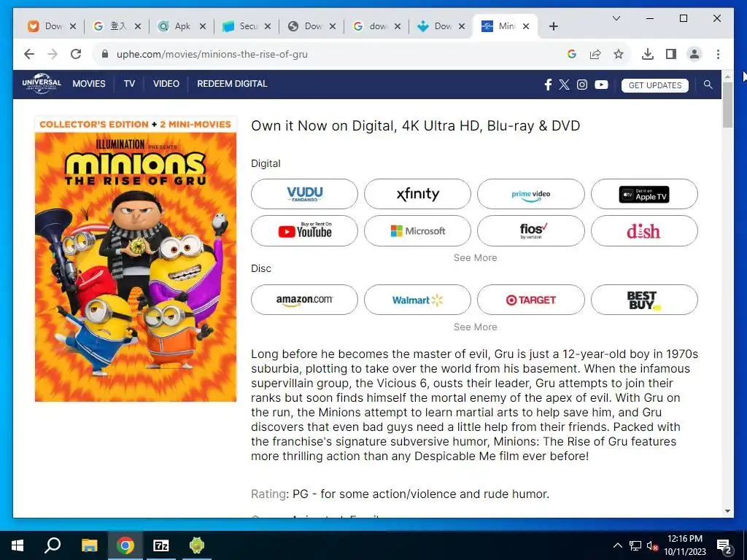Click the GET UPDATES button
This screenshot has width=747, height=560.
coord(654,85)
